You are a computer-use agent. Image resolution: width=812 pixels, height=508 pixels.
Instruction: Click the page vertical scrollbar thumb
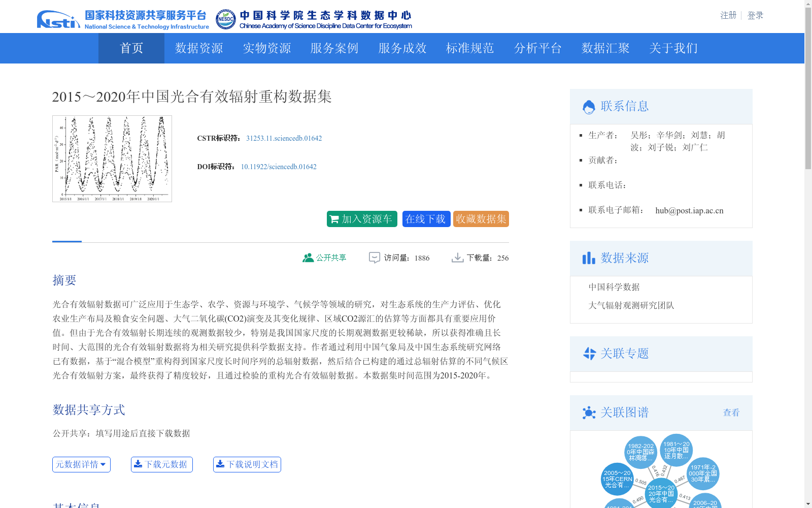[x=808, y=89]
